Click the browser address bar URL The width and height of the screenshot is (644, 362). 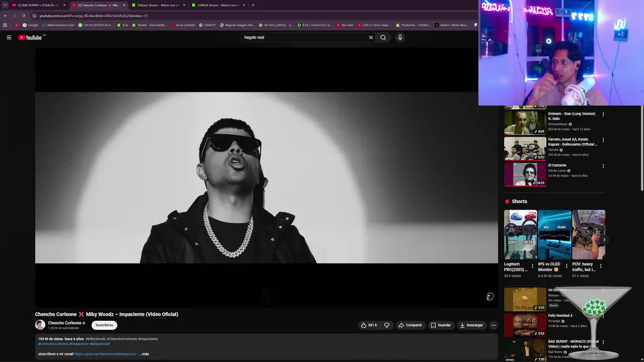click(x=93, y=16)
